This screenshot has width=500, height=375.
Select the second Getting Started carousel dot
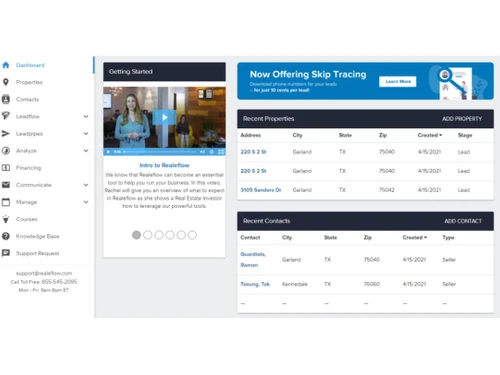pyautogui.click(x=148, y=235)
